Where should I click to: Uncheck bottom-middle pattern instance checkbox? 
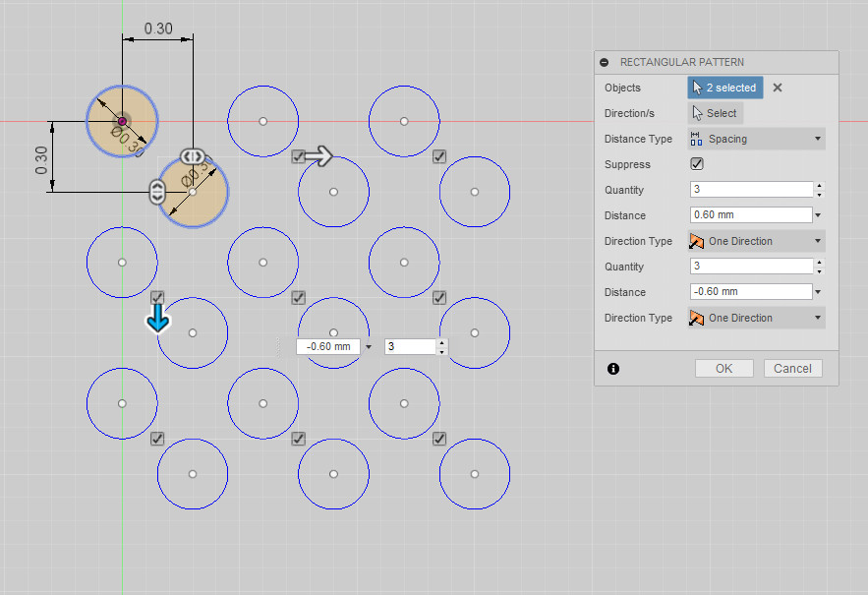click(298, 439)
